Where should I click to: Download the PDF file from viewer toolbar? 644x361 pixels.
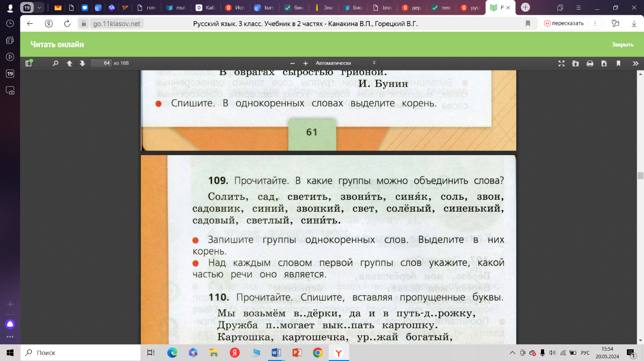604,63
